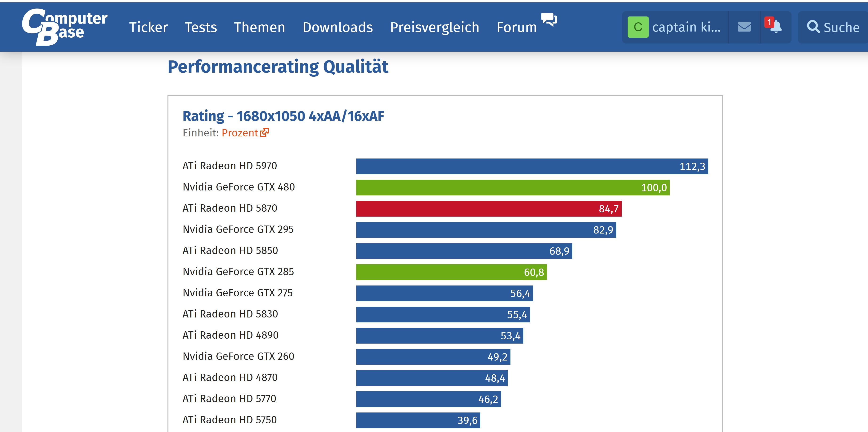Screen dimensions: 868x432
Task: Open the messages envelope icon
Action: tap(744, 27)
